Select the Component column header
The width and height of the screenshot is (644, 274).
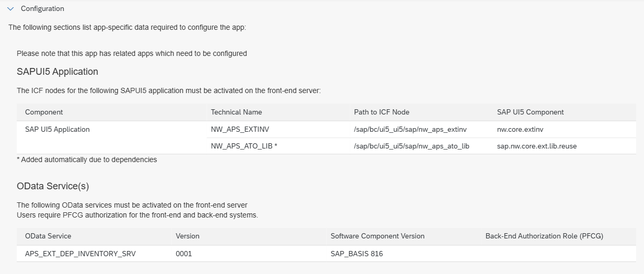[x=44, y=112]
